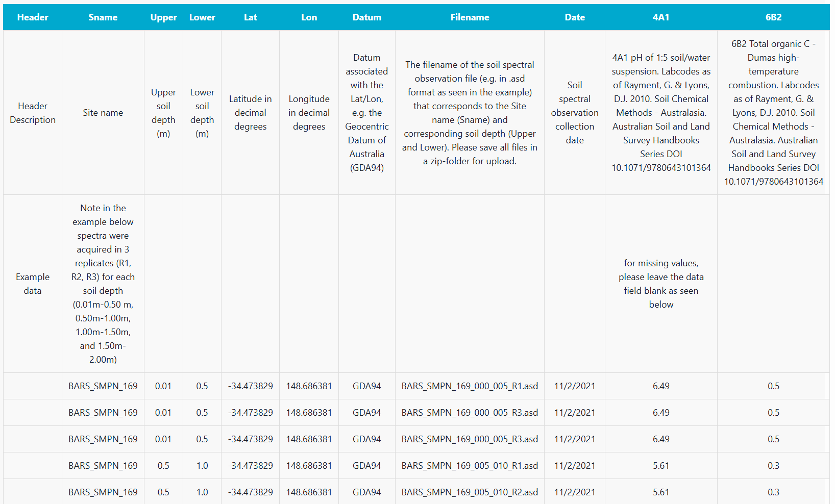
Task: Click 6B2 value 0.3 in 005_010_R1.asd row
Action: tap(773, 466)
